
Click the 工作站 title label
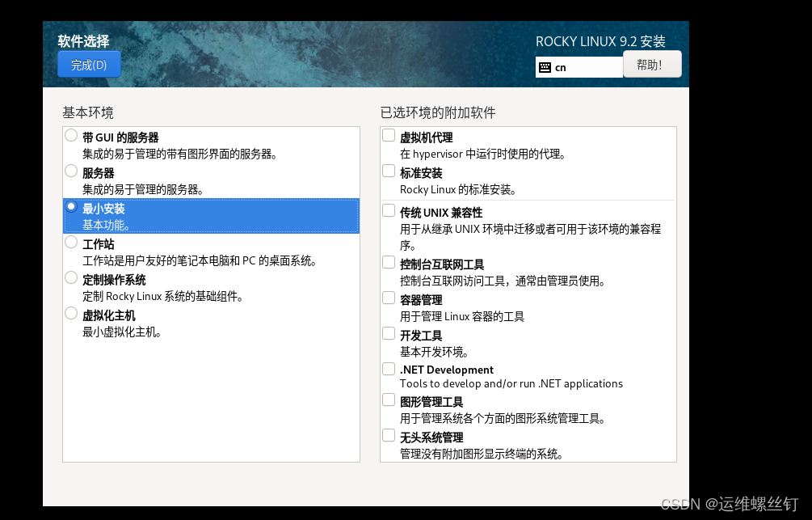click(x=99, y=244)
